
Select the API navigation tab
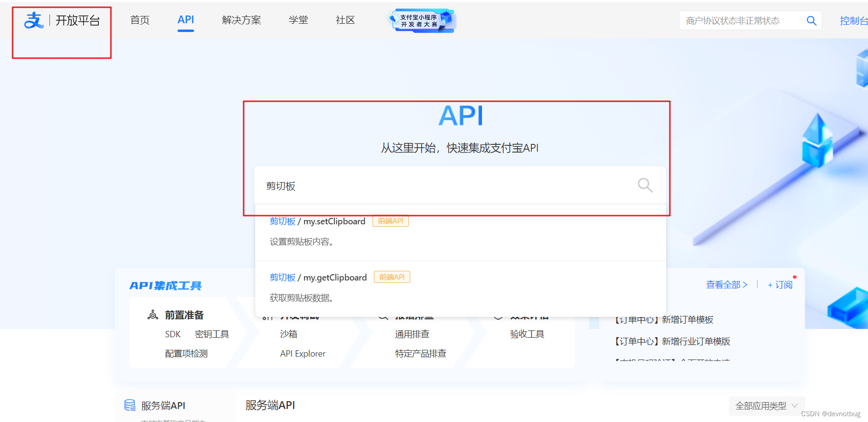tap(186, 20)
